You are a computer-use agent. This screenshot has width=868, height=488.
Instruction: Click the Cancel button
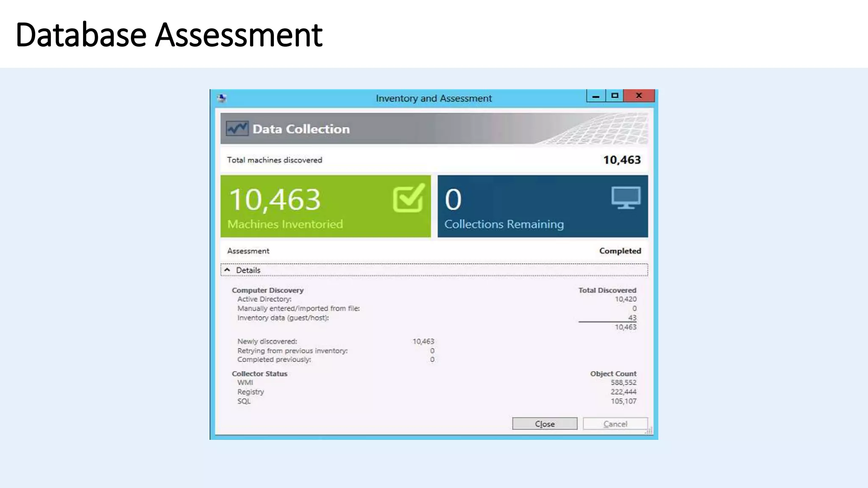pos(615,424)
